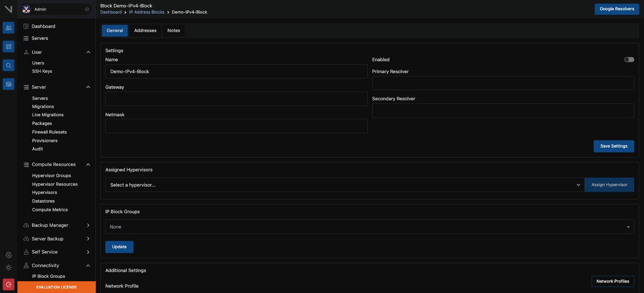644x293 pixels.
Task: Click the Update button
Action: pos(120,247)
